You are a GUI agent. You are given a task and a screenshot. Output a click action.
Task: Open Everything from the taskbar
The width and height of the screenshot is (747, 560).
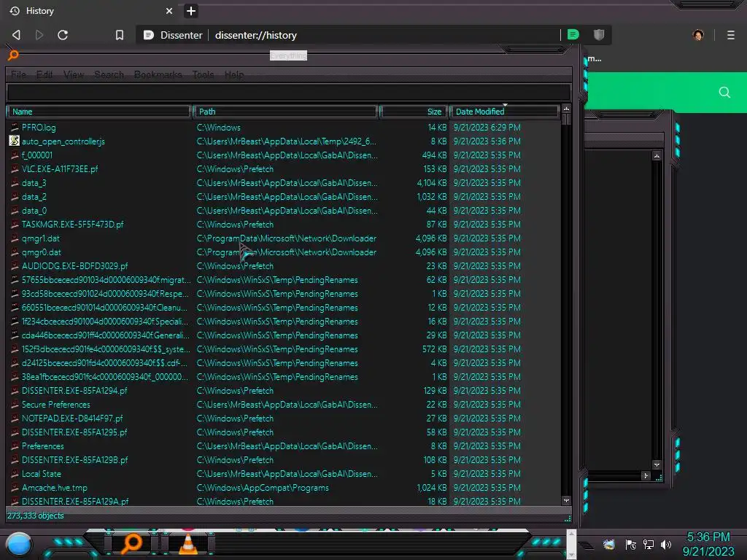[131, 544]
